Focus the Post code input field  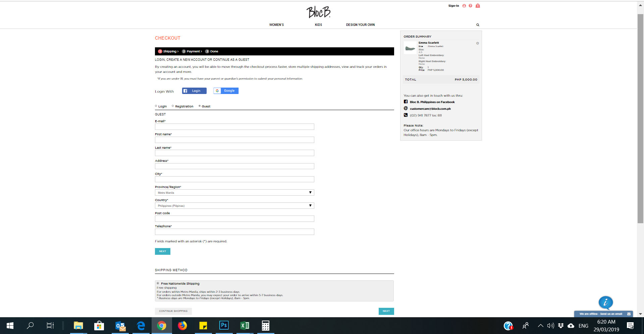(x=234, y=219)
